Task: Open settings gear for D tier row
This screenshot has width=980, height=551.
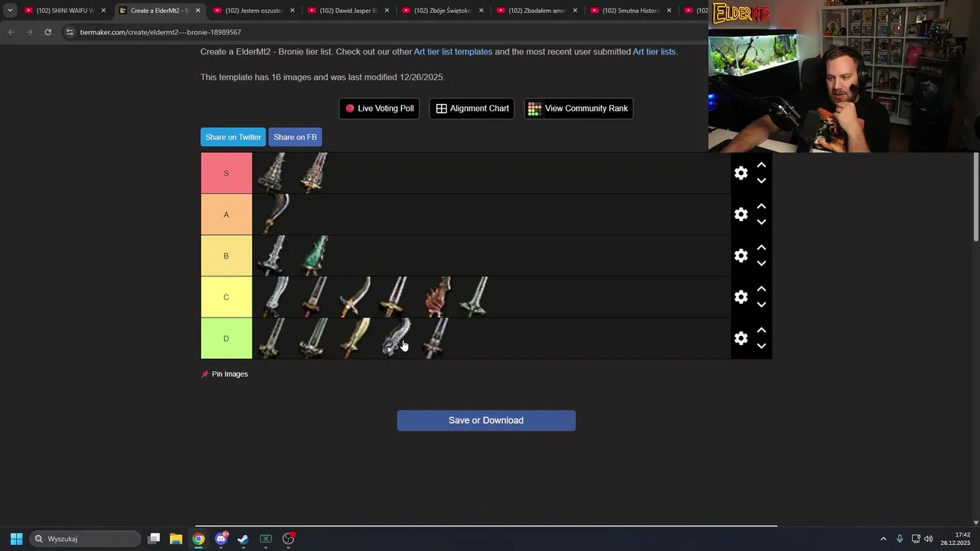Action: [x=740, y=338]
